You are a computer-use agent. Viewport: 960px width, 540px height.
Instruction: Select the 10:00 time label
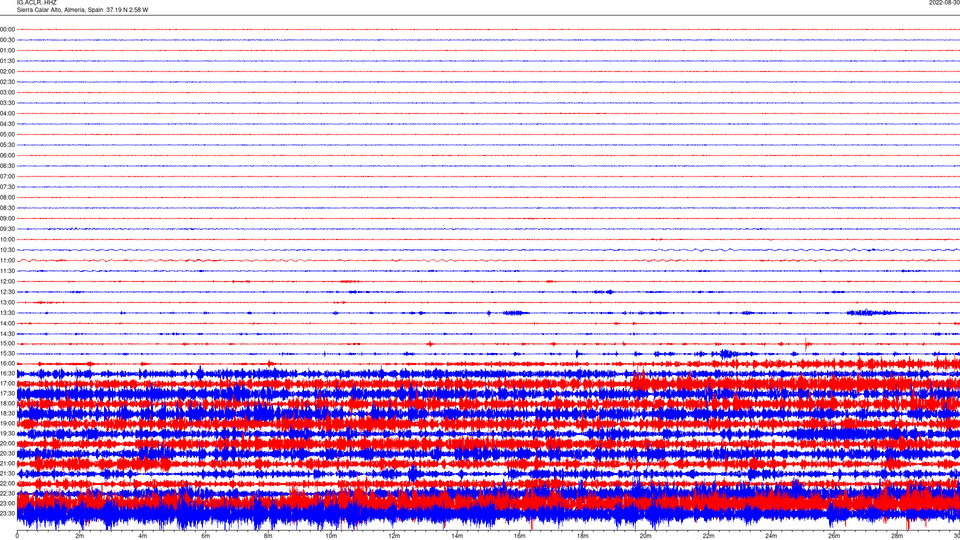(7, 239)
